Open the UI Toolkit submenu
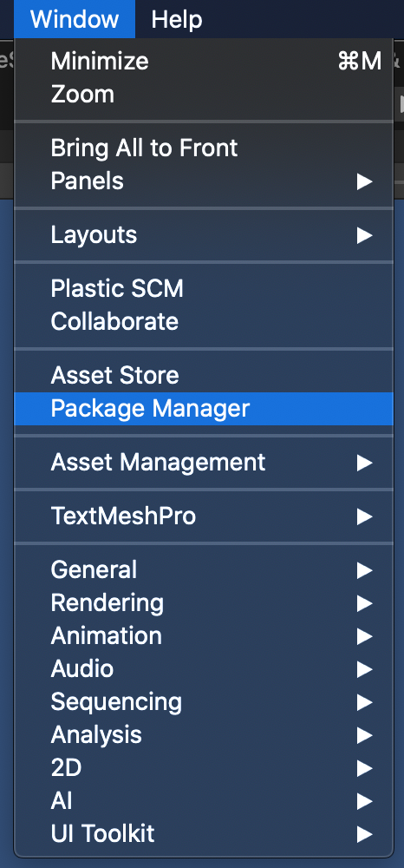Viewport: 404px width, 868px height. [x=204, y=833]
